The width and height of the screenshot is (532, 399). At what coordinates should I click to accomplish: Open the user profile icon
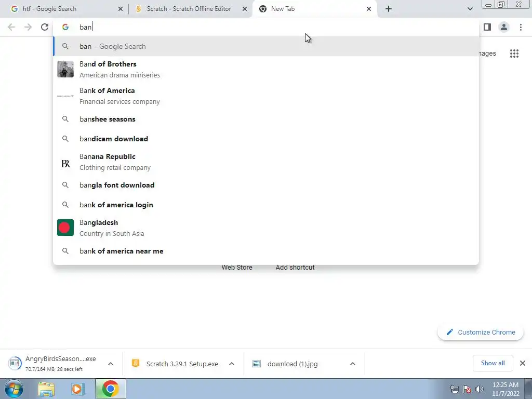(504, 27)
